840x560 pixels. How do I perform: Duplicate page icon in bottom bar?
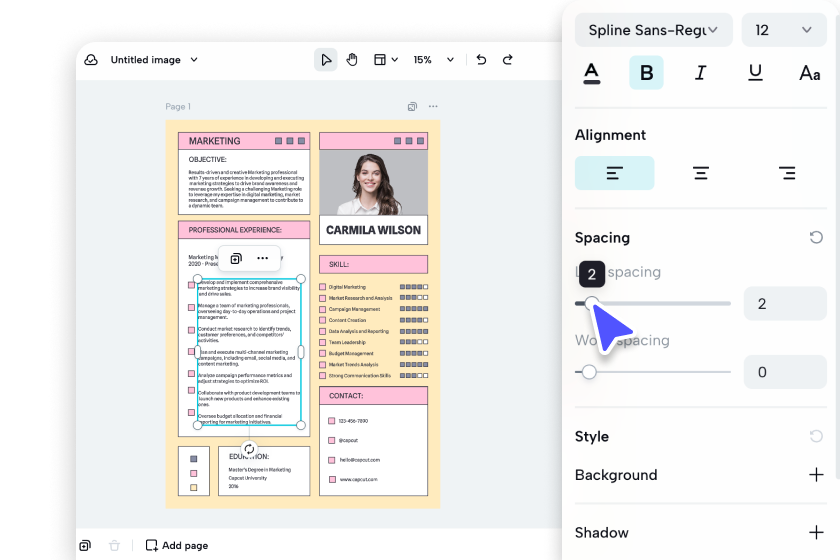click(x=85, y=546)
